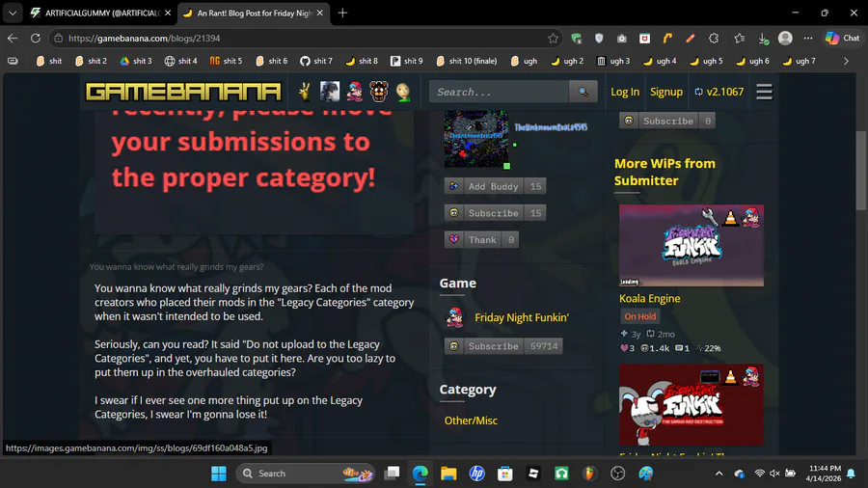Screen dimensions: 868x488
Task: Open the Settings and more ellipsis menu
Action: click(x=808, y=39)
